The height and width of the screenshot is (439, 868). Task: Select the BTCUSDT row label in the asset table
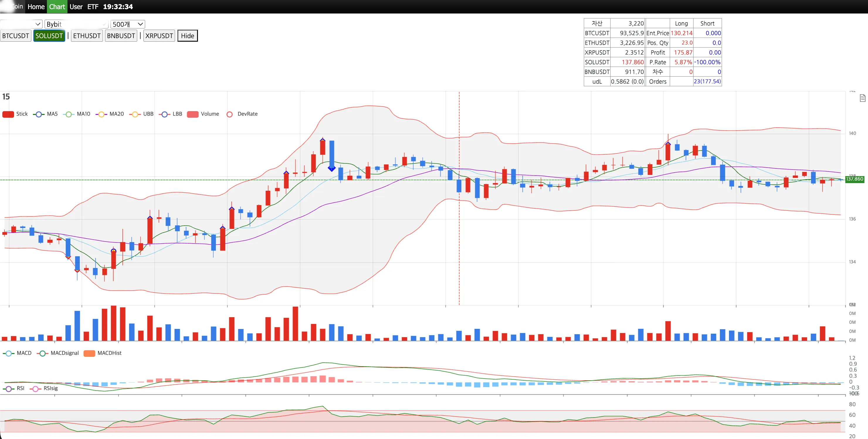[597, 33]
